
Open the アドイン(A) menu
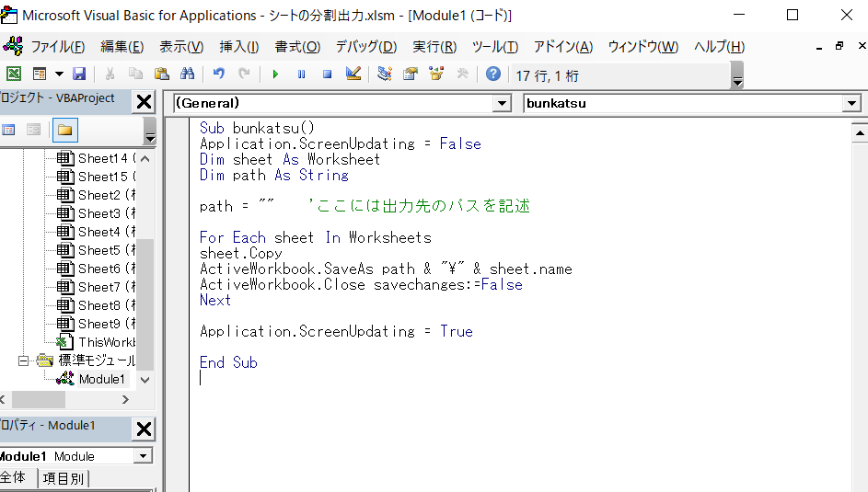tap(563, 46)
